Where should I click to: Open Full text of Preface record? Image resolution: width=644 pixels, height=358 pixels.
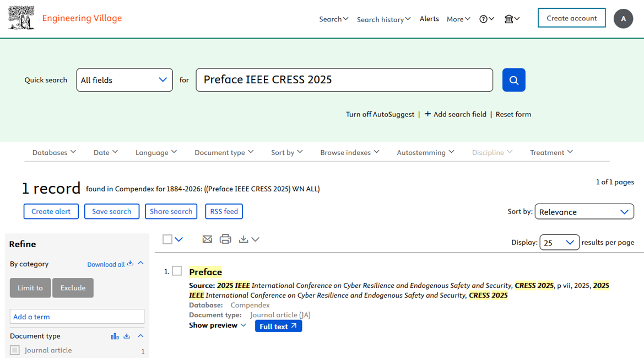(278, 326)
